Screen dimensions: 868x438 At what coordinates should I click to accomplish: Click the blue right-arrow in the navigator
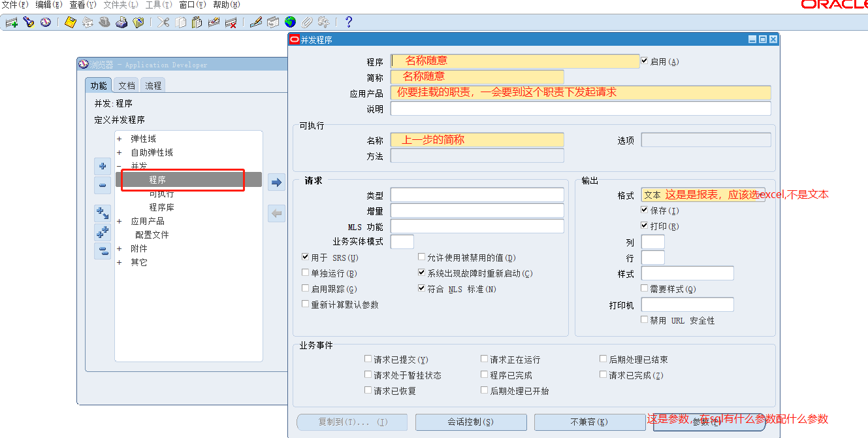[276, 182]
